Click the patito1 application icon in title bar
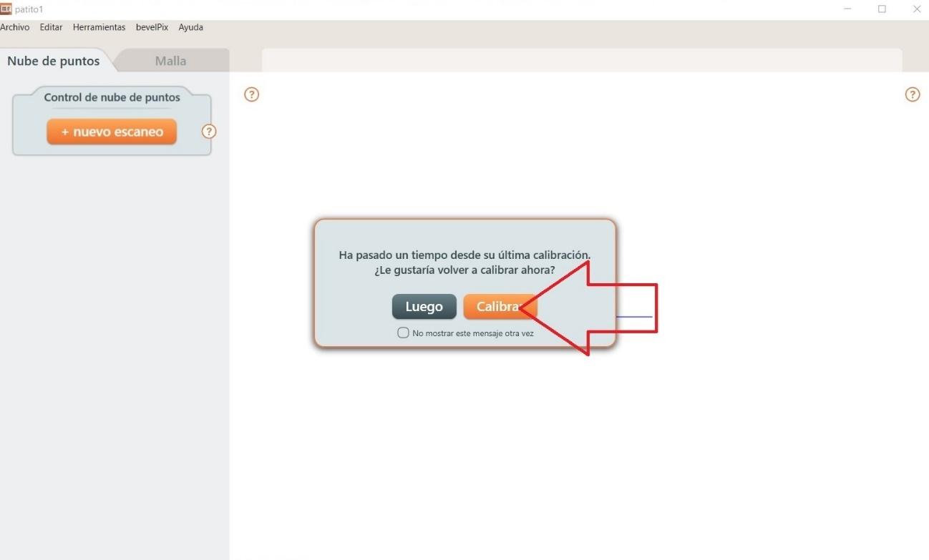929x560 pixels. click(x=6, y=9)
